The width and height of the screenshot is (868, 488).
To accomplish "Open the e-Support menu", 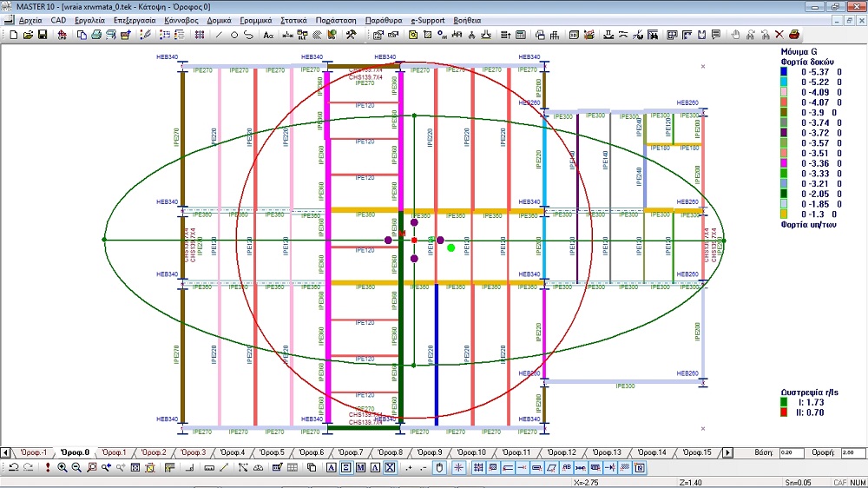I will point(427,21).
